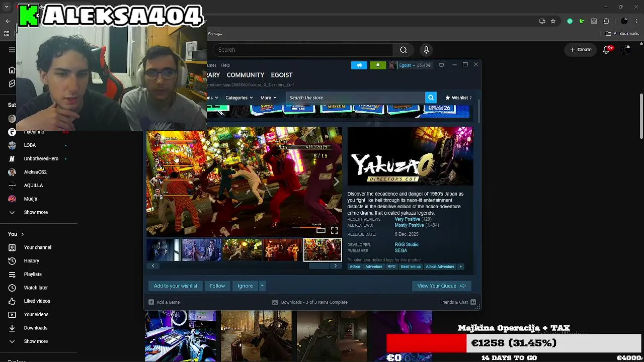
Task: Open the YouTube History icon in sidebar
Action: pos(12,261)
